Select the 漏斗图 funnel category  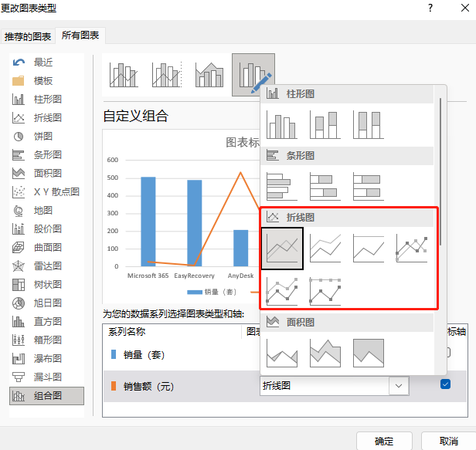46,377
